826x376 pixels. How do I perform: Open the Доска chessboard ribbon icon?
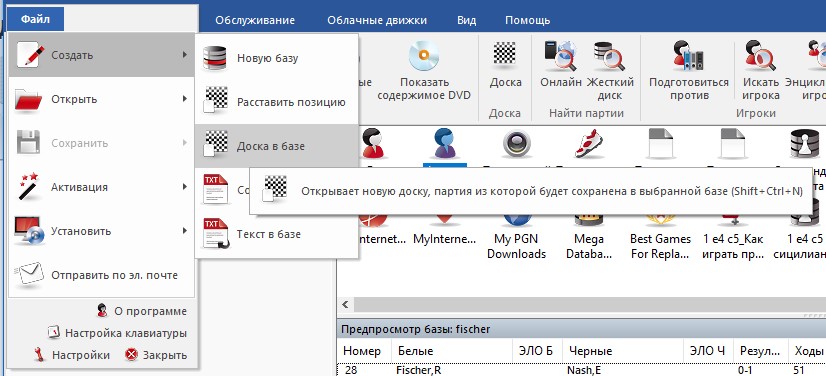pyautogui.click(x=505, y=54)
